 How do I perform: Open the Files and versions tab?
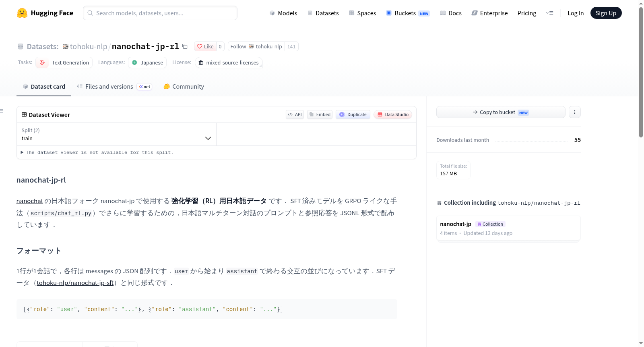(114, 87)
